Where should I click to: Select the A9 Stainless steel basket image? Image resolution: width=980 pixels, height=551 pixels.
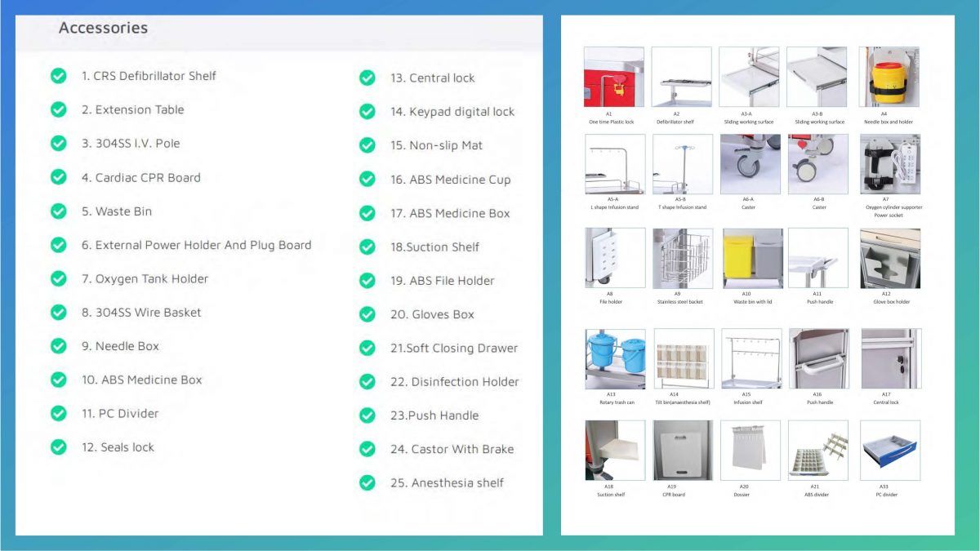click(x=683, y=257)
